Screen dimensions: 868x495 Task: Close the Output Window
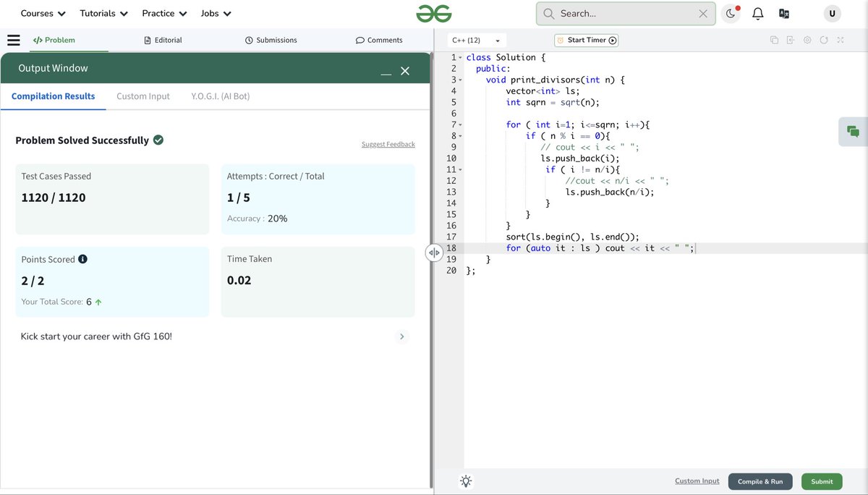coord(405,71)
